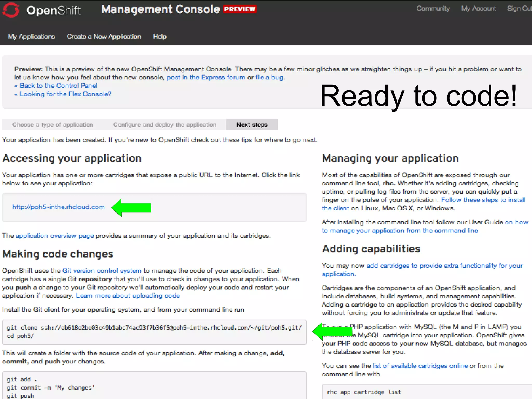Open post in the Express forum link
This screenshot has width=532, height=399.
point(205,77)
